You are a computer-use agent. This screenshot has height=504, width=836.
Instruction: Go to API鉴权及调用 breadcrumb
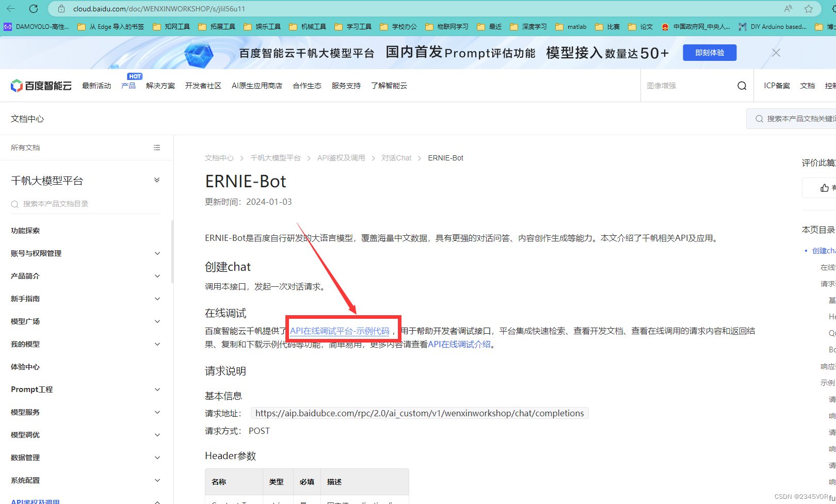(x=341, y=158)
